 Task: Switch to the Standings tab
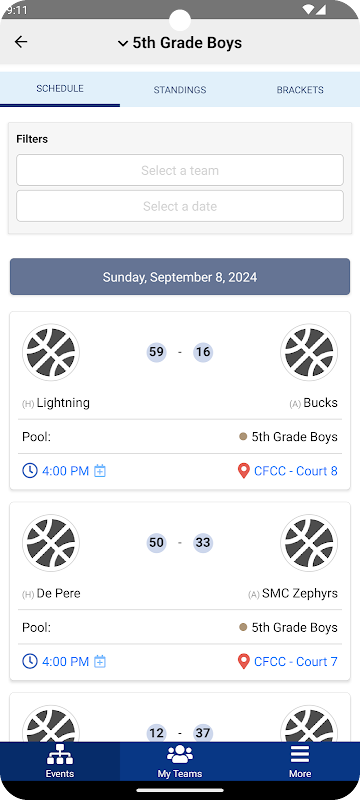[180, 90]
